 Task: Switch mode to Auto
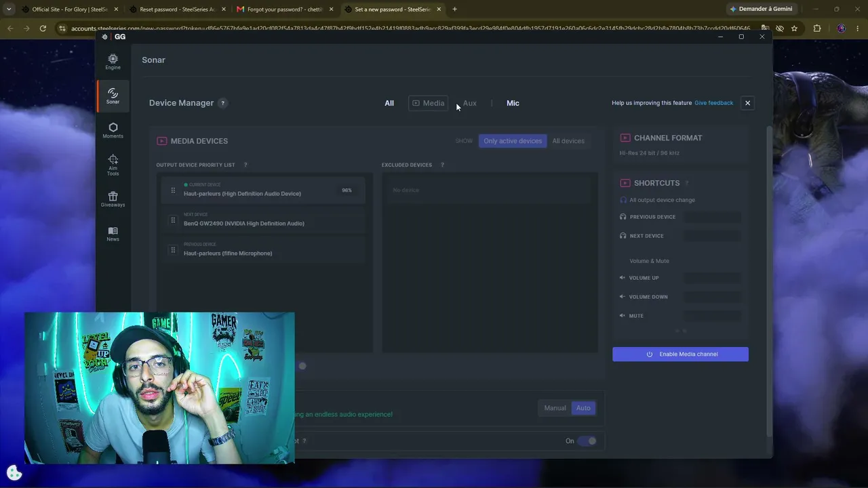[583, 408]
